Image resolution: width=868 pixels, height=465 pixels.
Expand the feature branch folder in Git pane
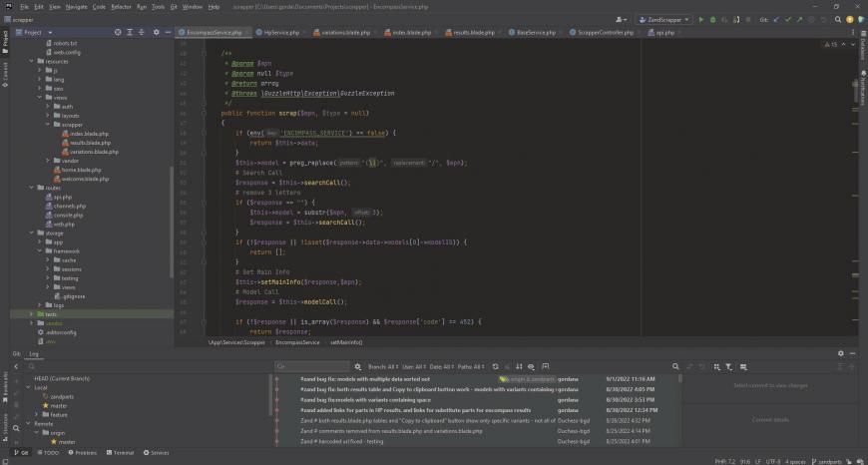coord(37,415)
